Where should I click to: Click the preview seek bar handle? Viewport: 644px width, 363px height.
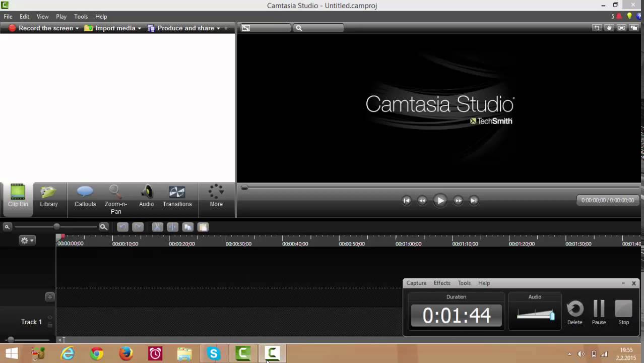pyautogui.click(x=244, y=188)
